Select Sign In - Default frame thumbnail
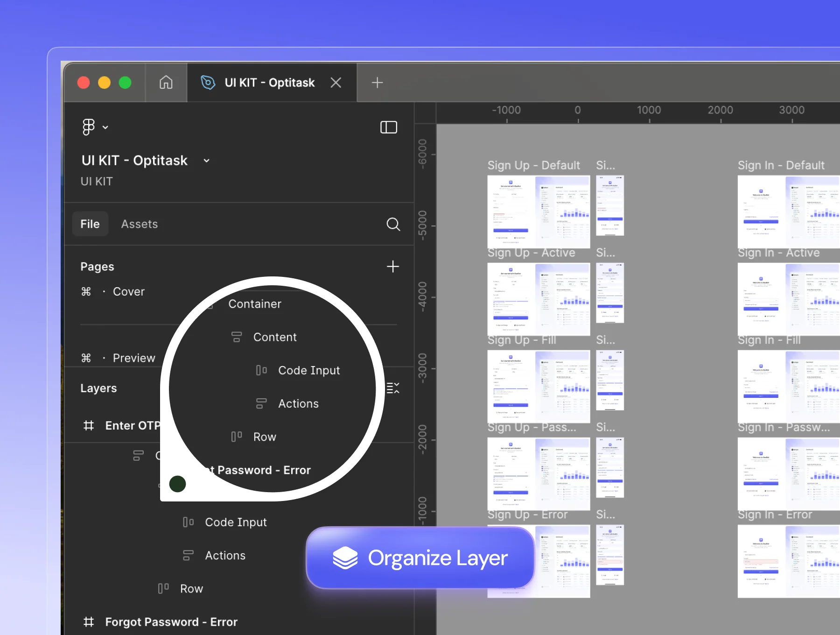Viewport: 840px width, 635px height. [x=789, y=212]
